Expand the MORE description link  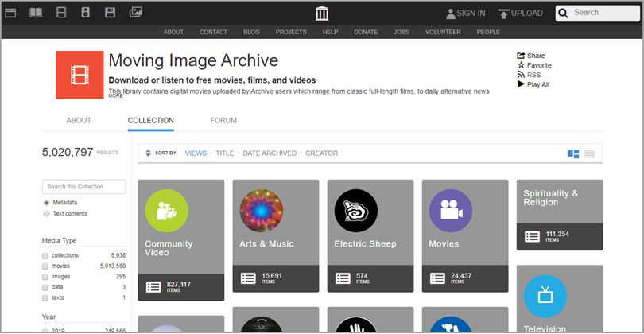point(115,95)
